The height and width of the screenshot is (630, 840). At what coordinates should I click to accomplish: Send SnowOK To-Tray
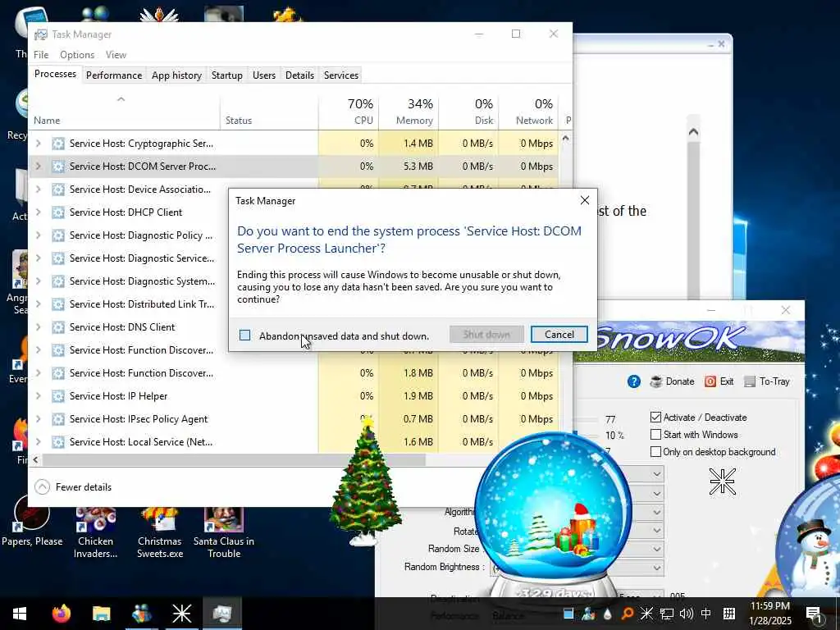pyautogui.click(x=767, y=381)
